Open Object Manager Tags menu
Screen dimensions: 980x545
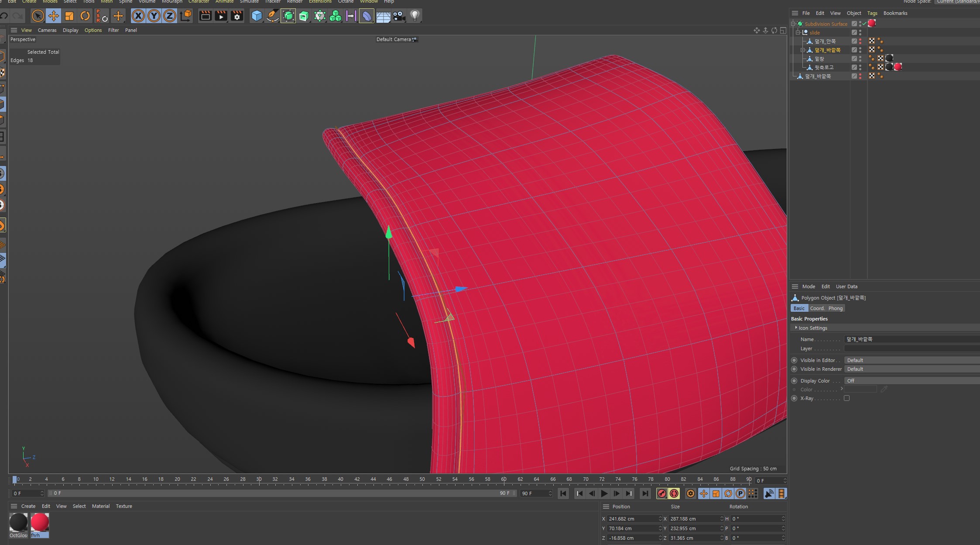(872, 13)
